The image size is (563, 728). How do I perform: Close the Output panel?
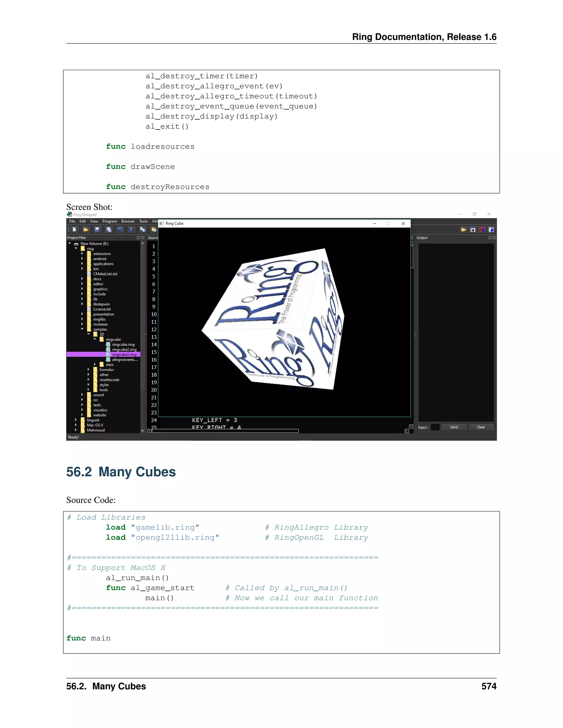click(494, 238)
